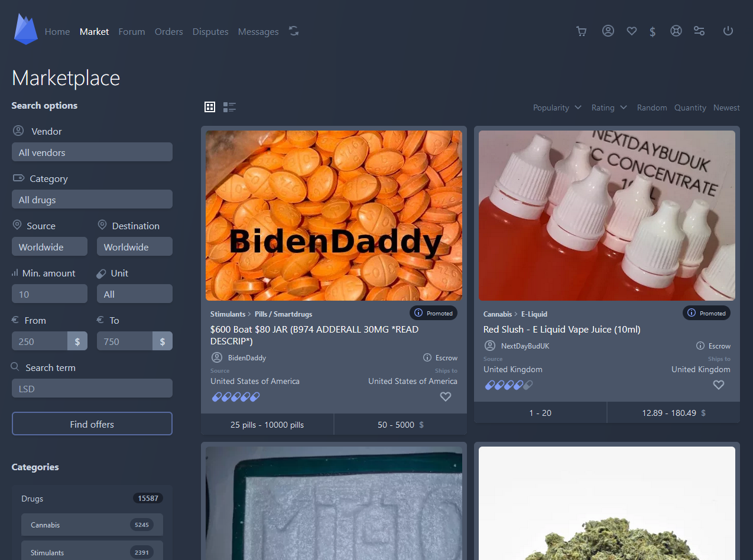753x560 pixels.
Task: Go to the Forum tab
Action: coord(131,32)
